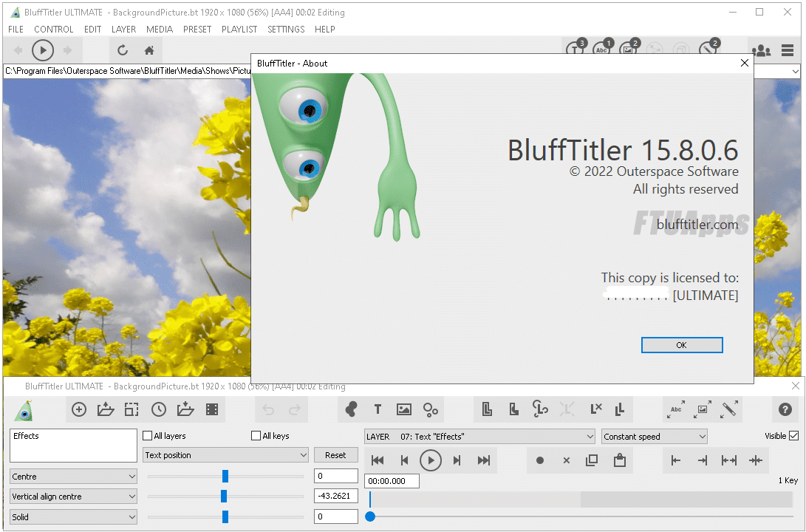806x532 pixels.
Task: Click the undo arrow icon
Action: tap(268, 409)
